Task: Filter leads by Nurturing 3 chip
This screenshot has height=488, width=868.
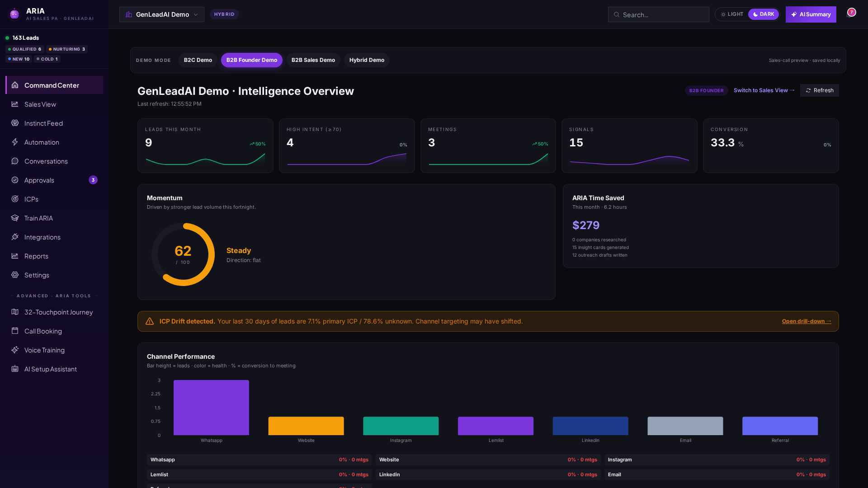Action: click(x=67, y=49)
